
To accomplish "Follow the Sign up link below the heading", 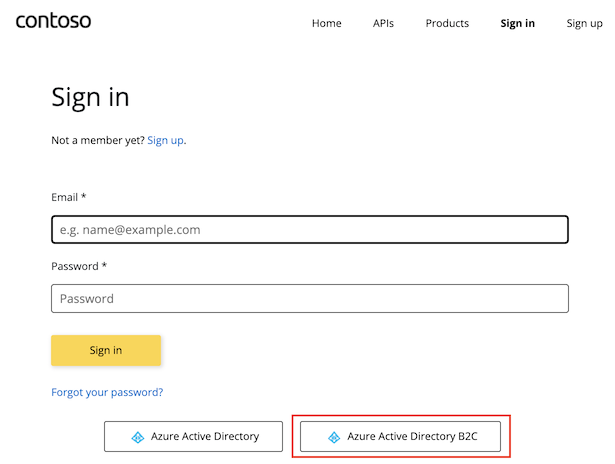I will [x=165, y=140].
